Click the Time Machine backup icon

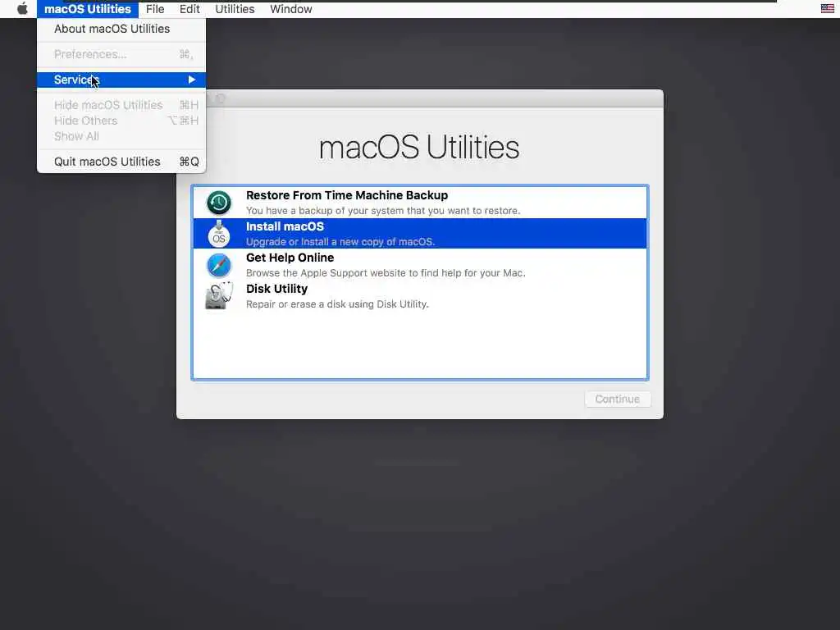pos(218,203)
